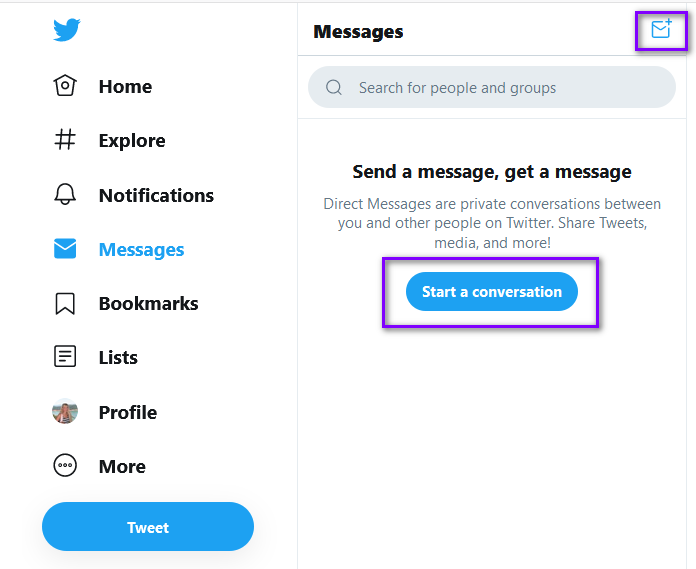Click the Twitter bird logo
This screenshot has width=696, height=569.
(67, 30)
